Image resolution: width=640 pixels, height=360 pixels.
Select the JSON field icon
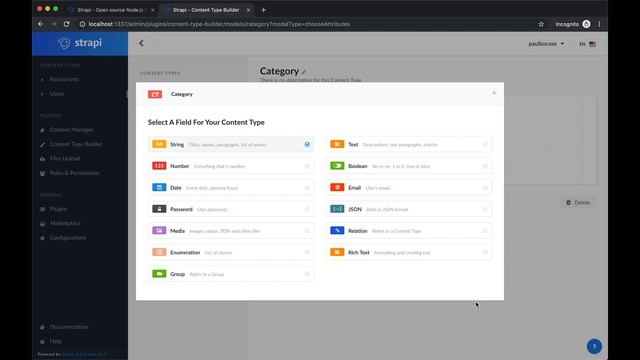(x=337, y=209)
